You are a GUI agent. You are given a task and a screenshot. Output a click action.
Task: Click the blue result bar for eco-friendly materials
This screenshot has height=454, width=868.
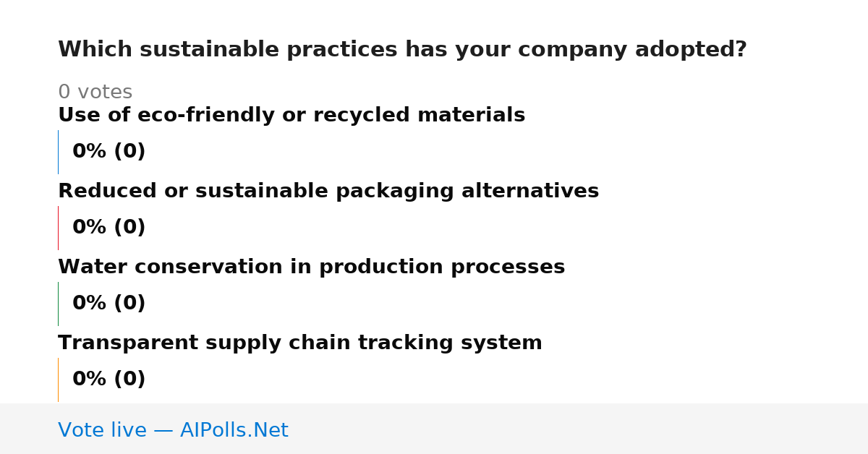pyautogui.click(x=58, y=152)
